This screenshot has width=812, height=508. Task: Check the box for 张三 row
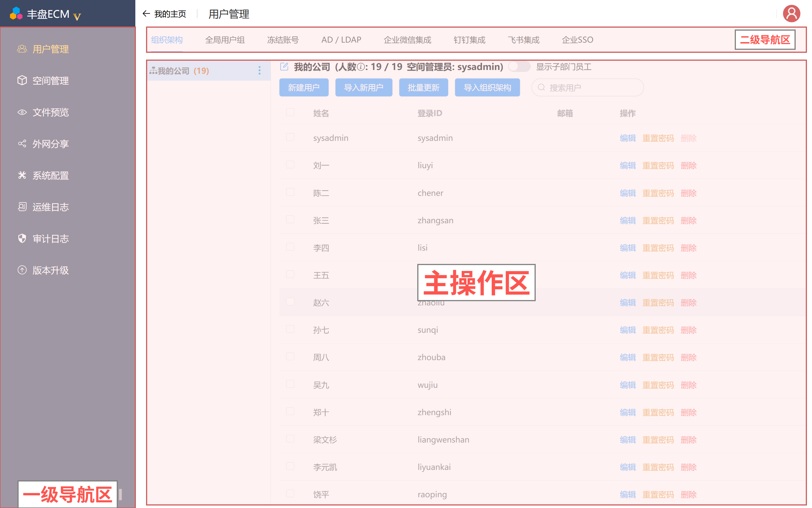coord(290,220)
